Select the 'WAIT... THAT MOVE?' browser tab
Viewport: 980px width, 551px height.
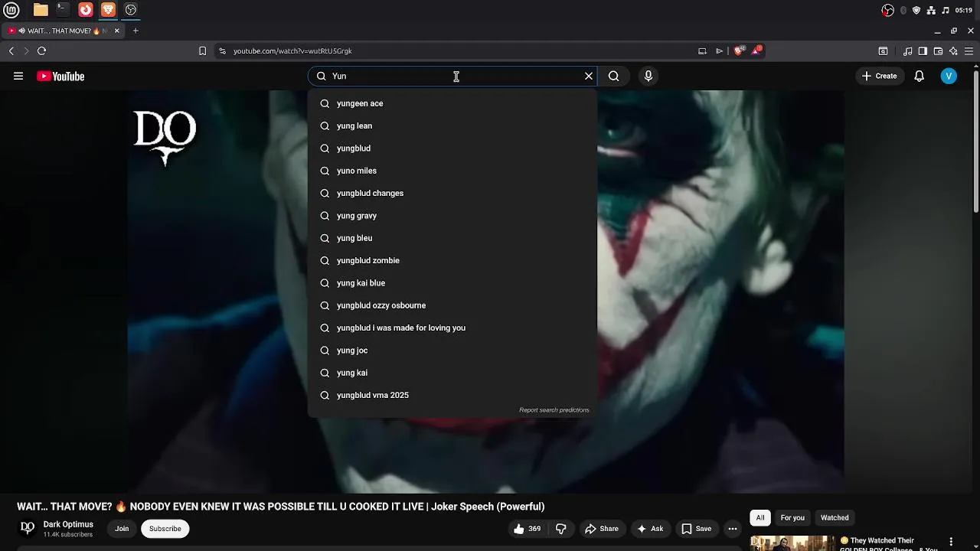[x=63, y=31]
